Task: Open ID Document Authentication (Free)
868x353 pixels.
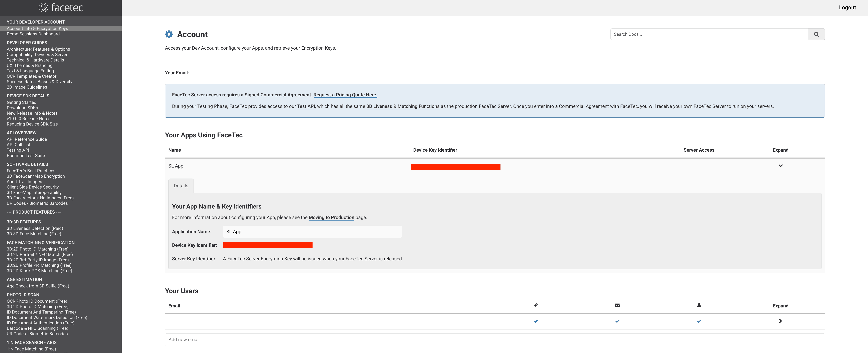Action: click(x=40, y=323)
